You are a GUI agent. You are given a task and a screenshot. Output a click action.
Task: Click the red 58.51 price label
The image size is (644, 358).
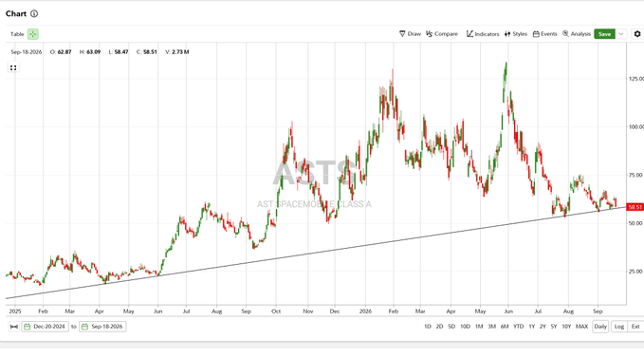pyautogui.click(x=635, y=207)
